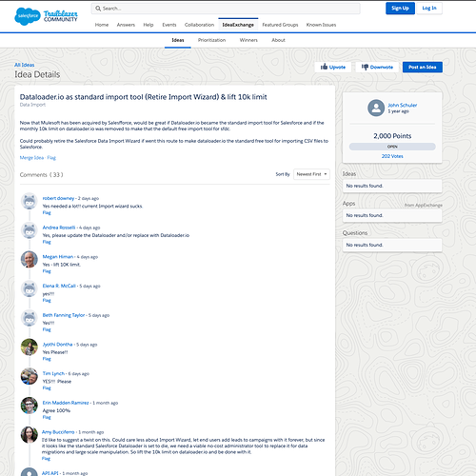Screen dimensions: 476x476
Task: Click the Salesforce cloud logo
Action: [x=28, y=16]
